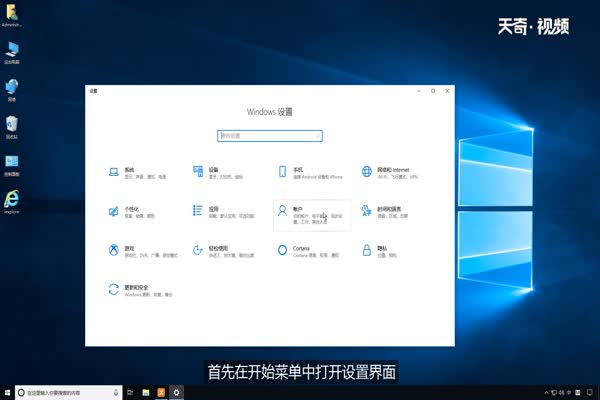This screenshot has width=600, height=400.
Task: Click the microphone icon in taskbar search
Action: 116,393
